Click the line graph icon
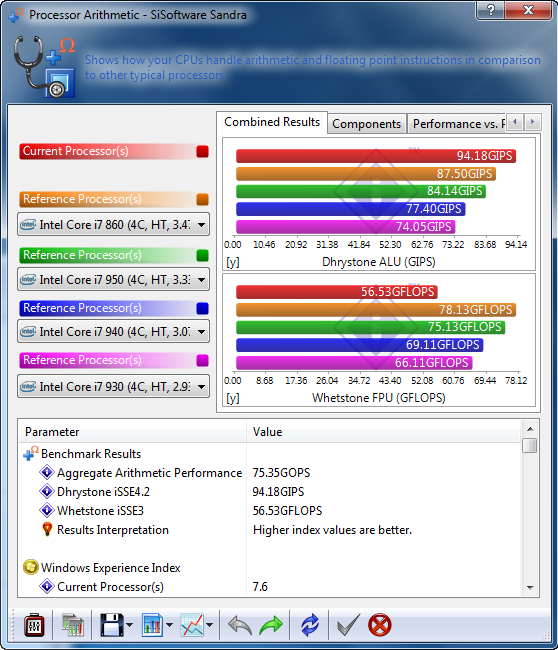 point(192,625)
